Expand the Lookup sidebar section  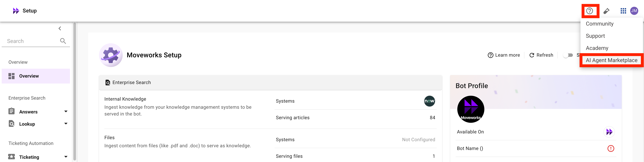pos(66,124)
